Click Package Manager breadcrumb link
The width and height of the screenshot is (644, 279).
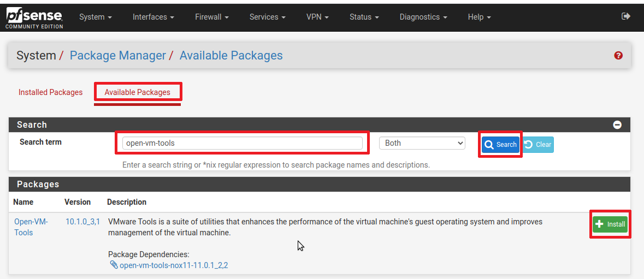click(x=118, y=55)
